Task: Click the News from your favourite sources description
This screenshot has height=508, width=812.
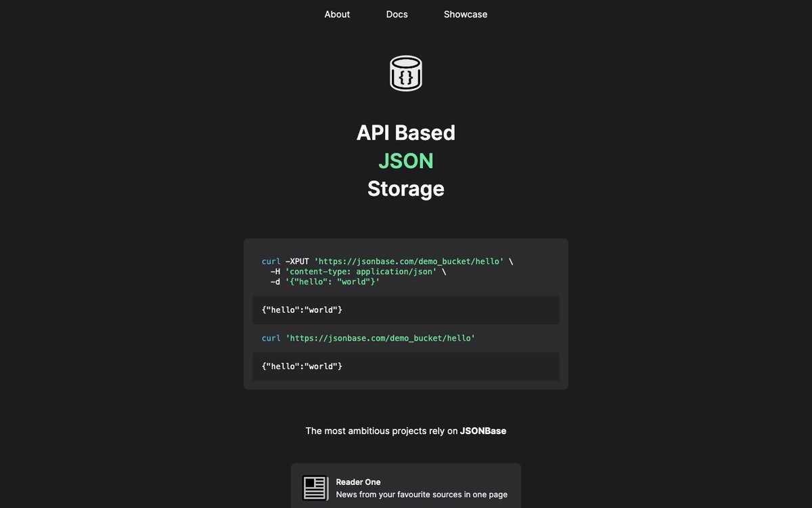Action: (420, 494)
